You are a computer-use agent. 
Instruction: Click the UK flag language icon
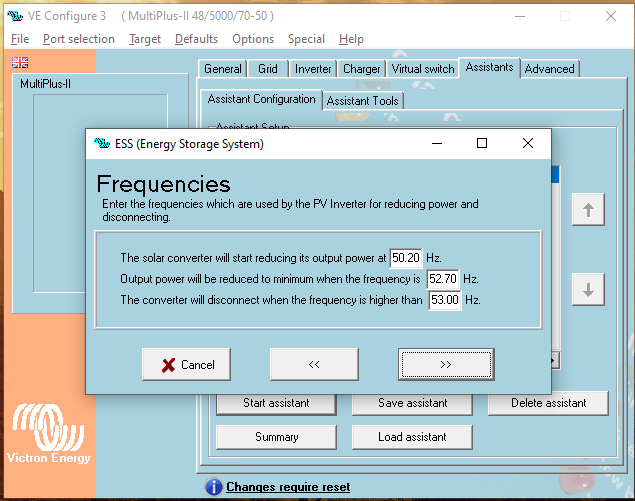[20, 62]
